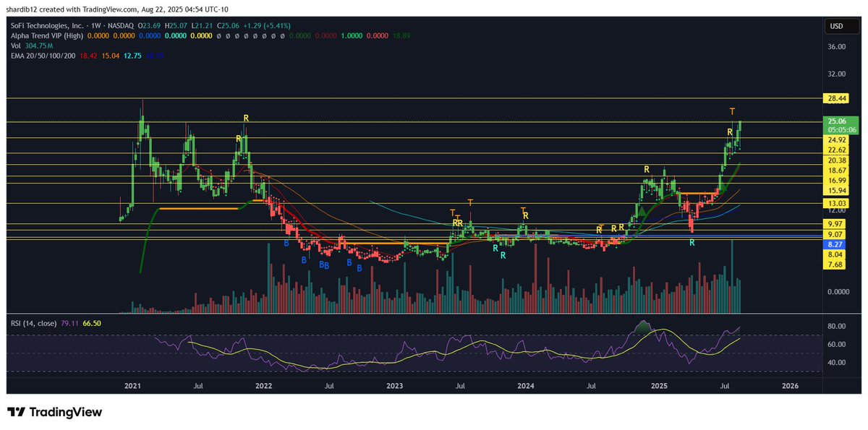Click the 05:05:06 bar countdown timer
The image size is (868, 430).
[842, 130]
